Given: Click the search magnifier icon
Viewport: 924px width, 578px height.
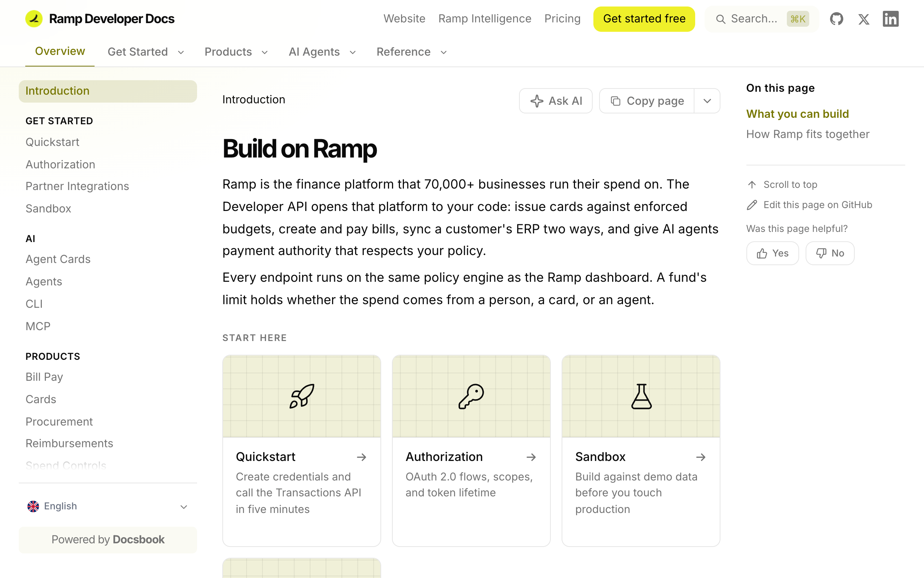Looking at the screenshot, I should (x=720, y=19).
